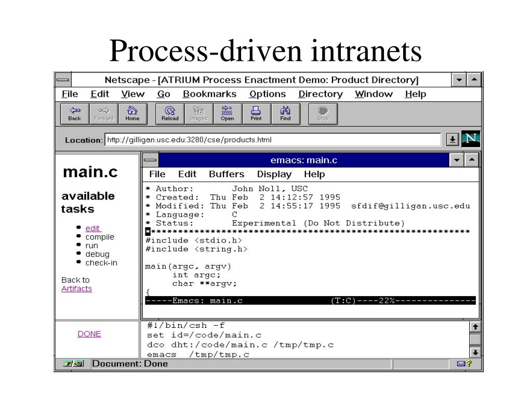Open emacs window control menu box

tap(150, 160)
